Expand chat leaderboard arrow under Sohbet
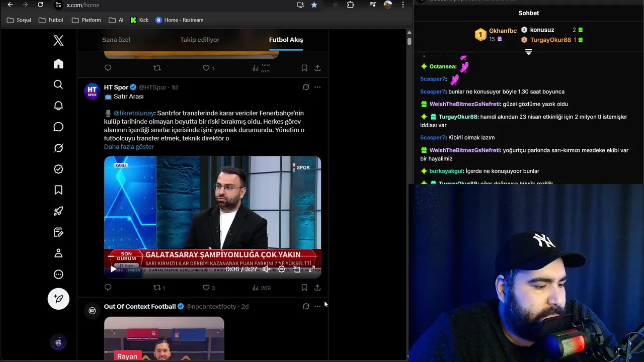Screen dimensions: 644x362 coord(528,52)
